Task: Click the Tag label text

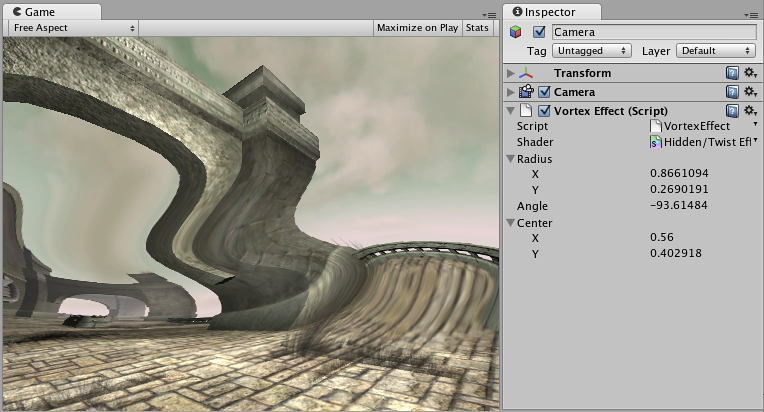Action: tap(536, 51)
